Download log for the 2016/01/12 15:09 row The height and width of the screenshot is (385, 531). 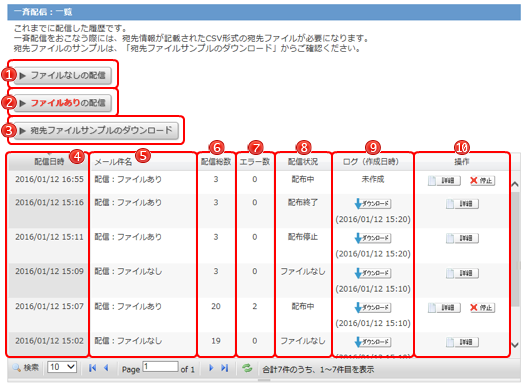click(x=373, y=273)
